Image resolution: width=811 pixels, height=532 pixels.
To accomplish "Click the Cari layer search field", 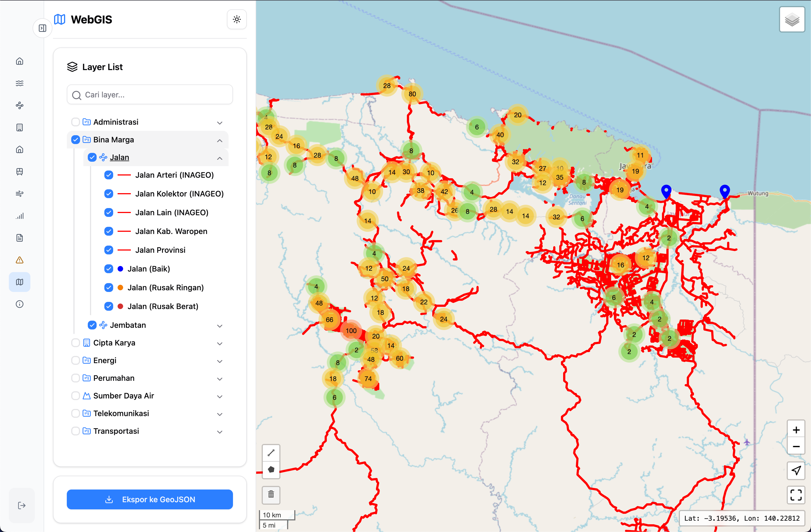I will click(x=150, y=95).
